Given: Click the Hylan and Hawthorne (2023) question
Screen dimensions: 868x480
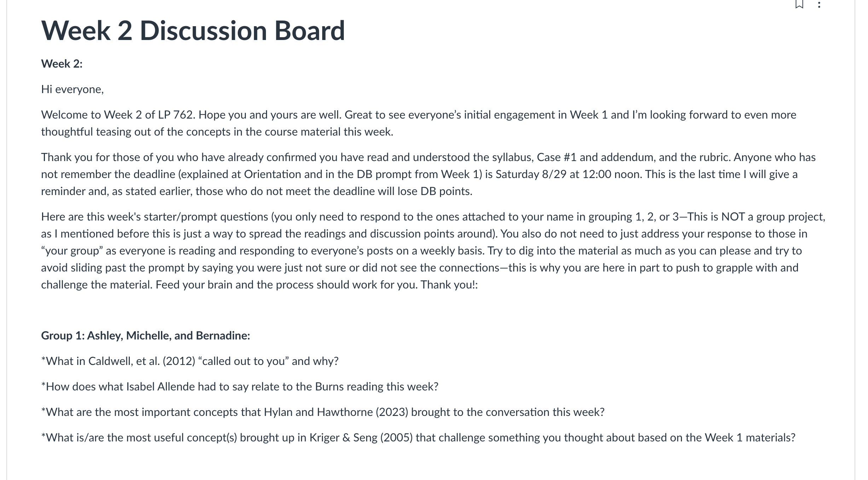Looking at the screenshot, I should tap(323, 412).
